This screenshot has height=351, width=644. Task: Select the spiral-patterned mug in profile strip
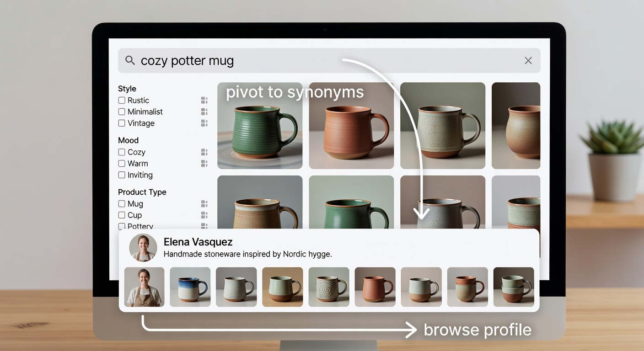329,287
